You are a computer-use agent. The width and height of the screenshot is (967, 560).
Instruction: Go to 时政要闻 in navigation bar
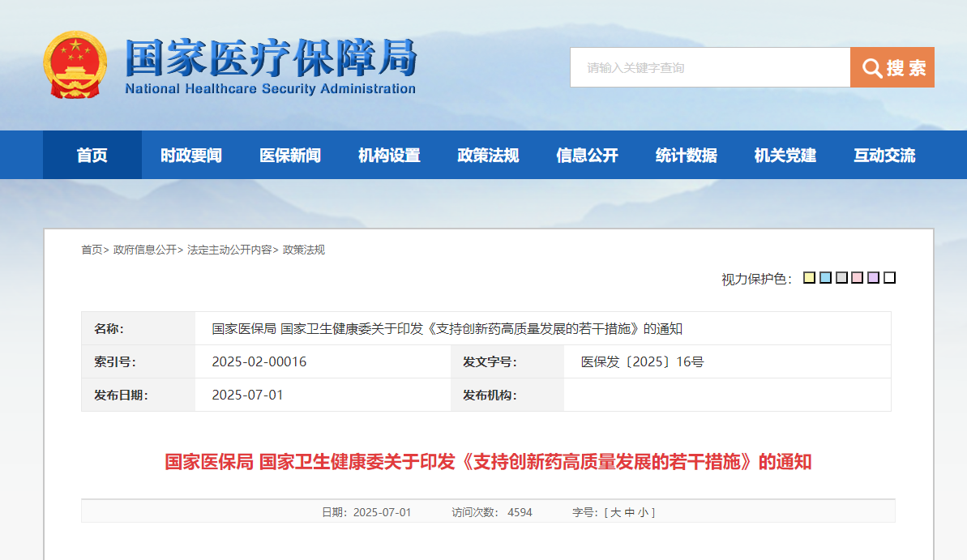[x=191, y=155]
